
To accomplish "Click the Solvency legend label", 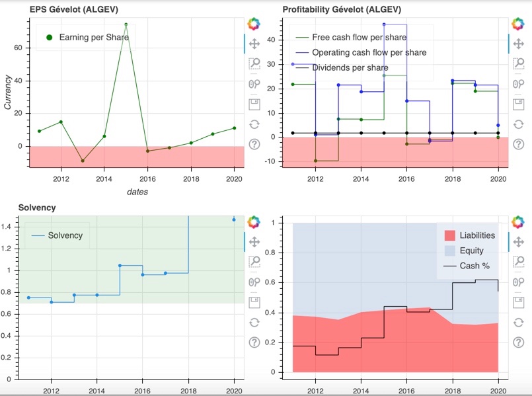I will [65, 235].
